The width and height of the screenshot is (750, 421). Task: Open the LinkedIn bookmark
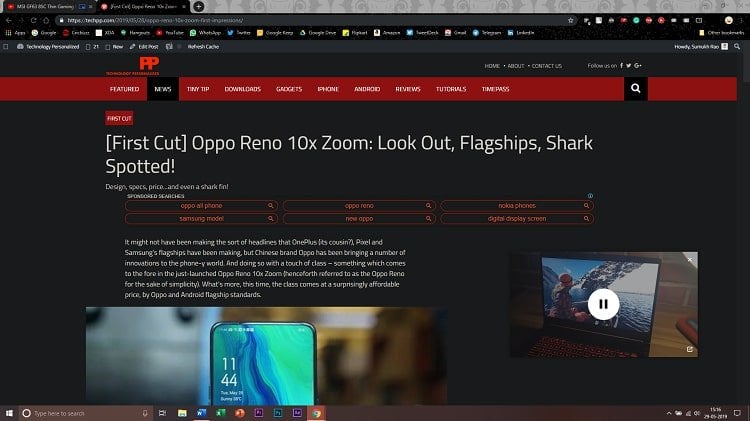(521, 33)
